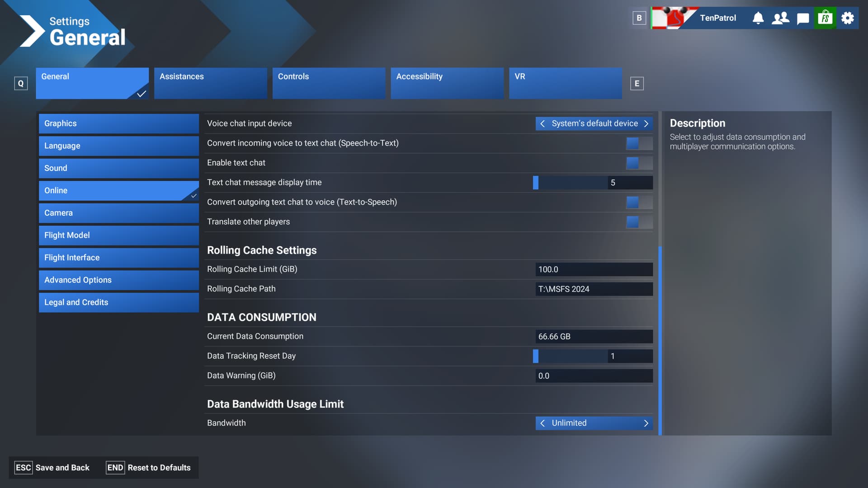Click the Bandwidth row label
The height and width of the screenshot is (488, 868).
click(226, 423)
